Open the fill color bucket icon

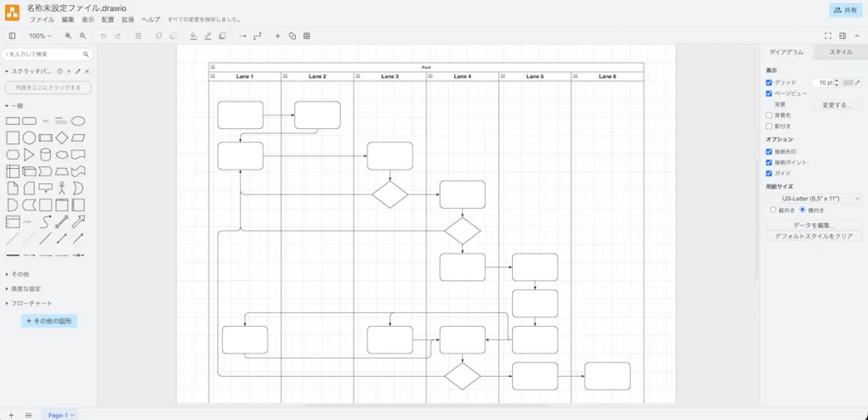click(x=193, y=36)
